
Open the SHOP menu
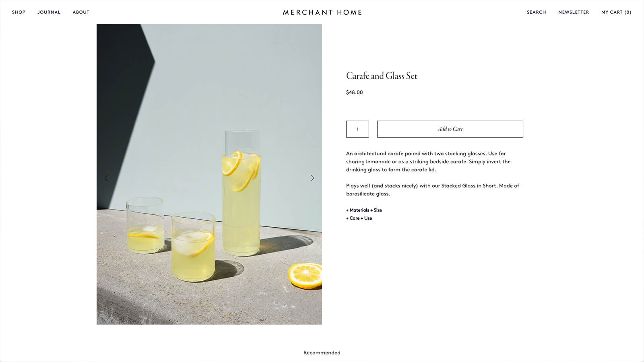coord(19,12)
